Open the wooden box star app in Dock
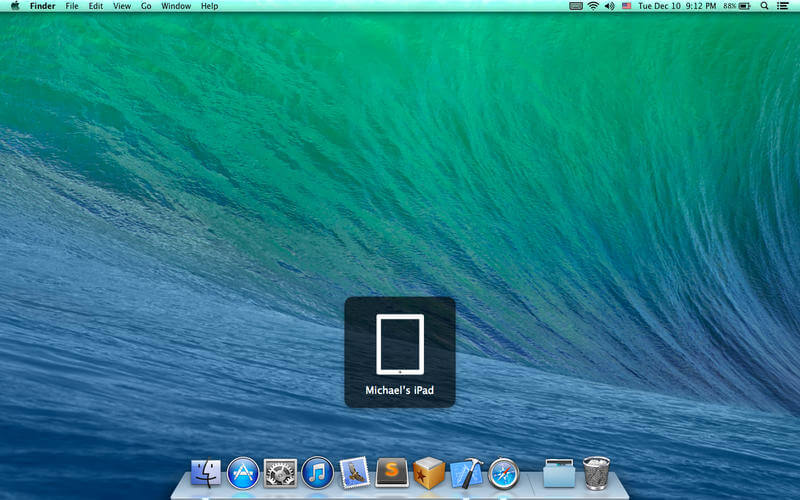Image resolution: width=800 pixels, height=500 pixels. (x=429, y=473)
